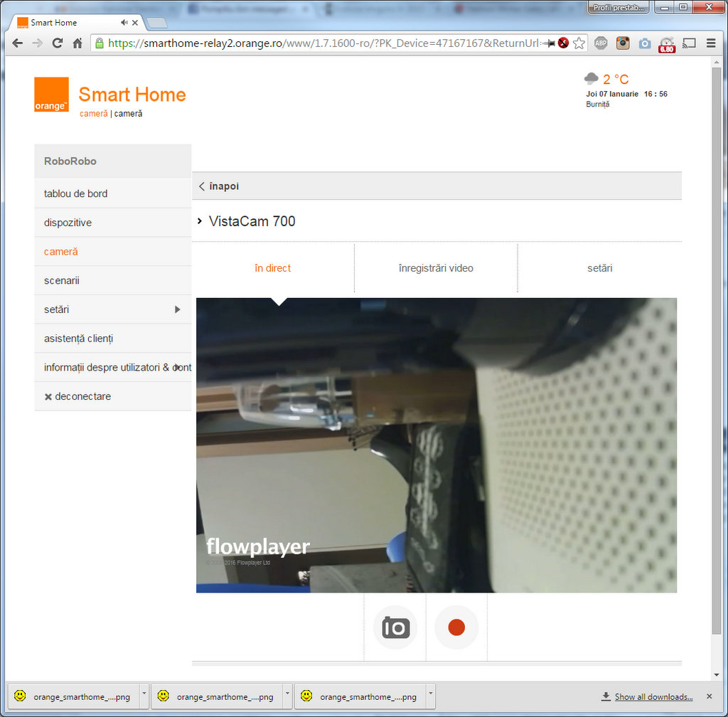Open the Chrome hamburger menu
Image resolution: width=728 pixels, height=717 pixels.
[x=711, y=43]
